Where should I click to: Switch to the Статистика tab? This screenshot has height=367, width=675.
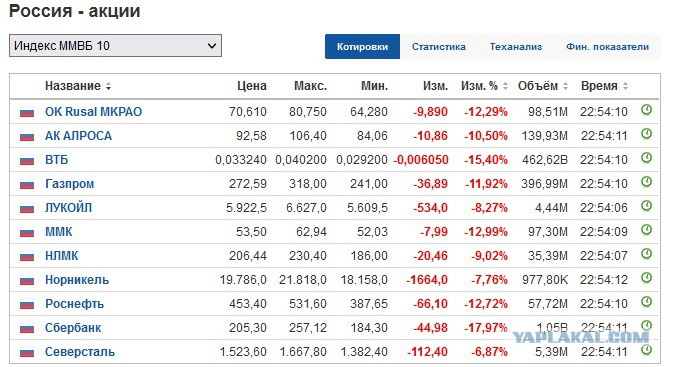[438, 46]
